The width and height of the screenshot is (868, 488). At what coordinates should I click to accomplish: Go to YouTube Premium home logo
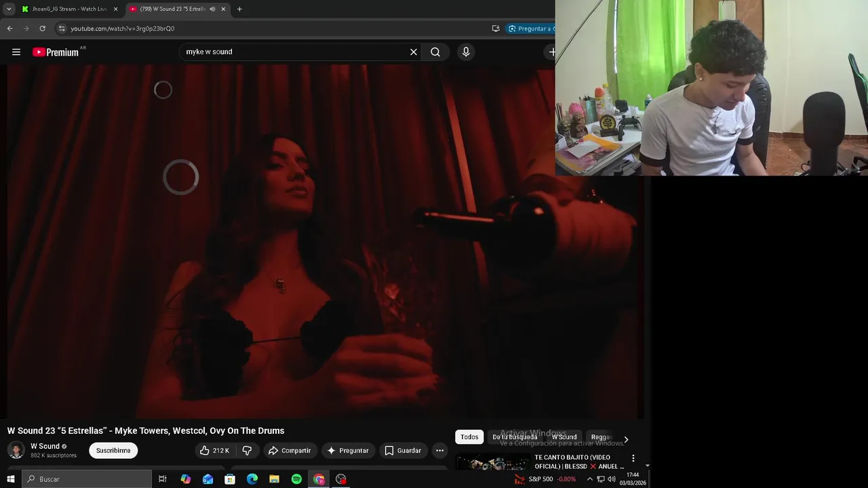click(56, 52)
